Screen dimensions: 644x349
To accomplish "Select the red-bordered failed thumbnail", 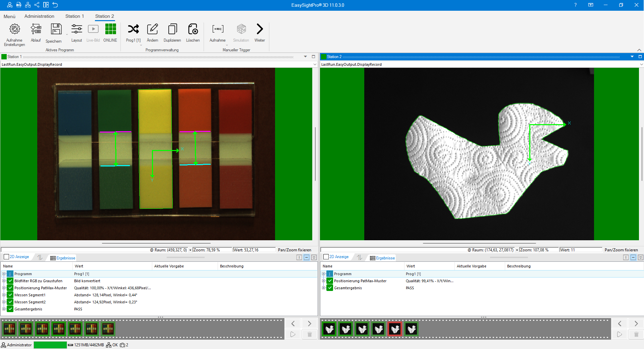I will click(395, 329).
